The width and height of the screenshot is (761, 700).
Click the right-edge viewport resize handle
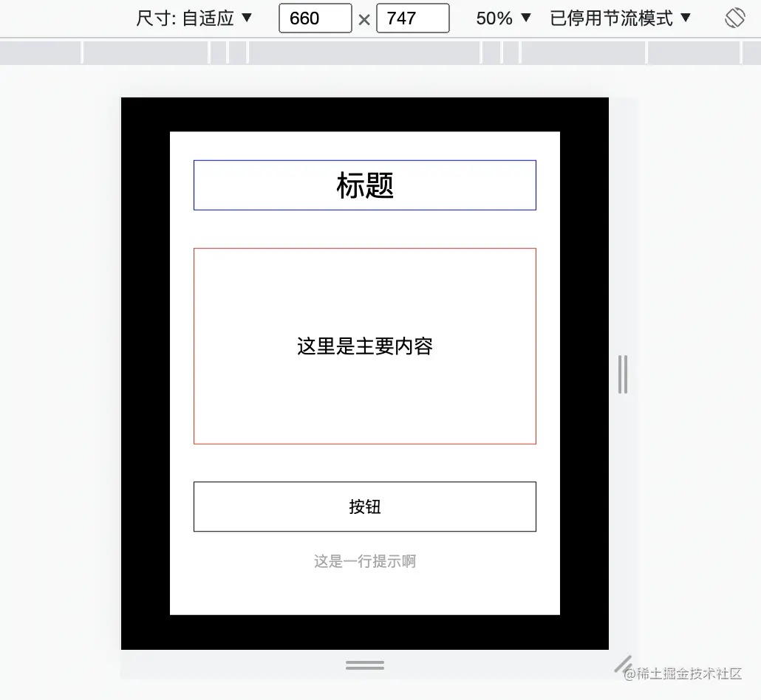click(623, 374)
